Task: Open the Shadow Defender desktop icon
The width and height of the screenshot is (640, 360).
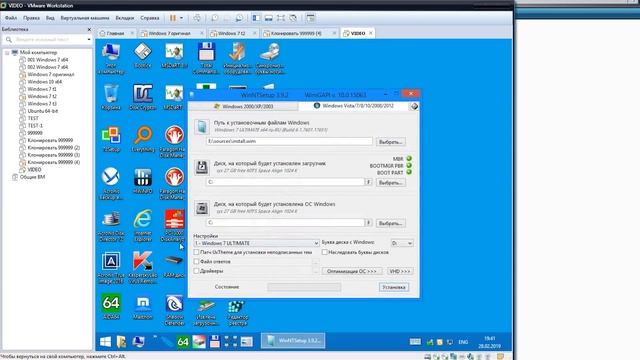Action: 174,309
